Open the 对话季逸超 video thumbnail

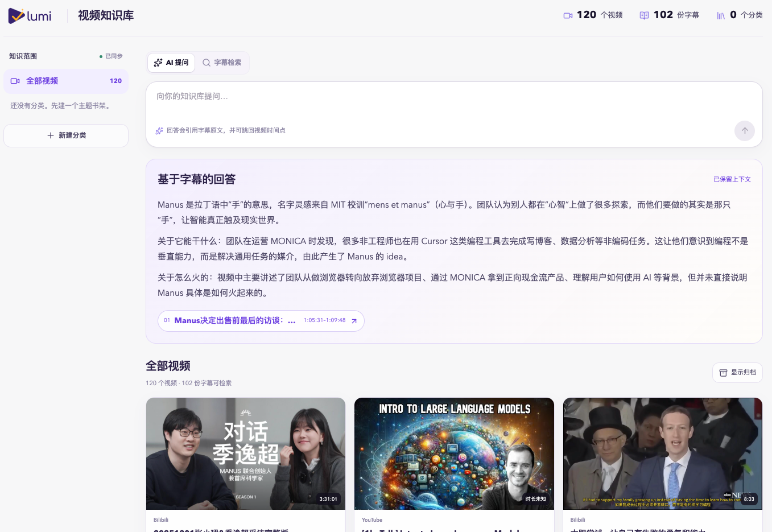click(x=246, y=453)
